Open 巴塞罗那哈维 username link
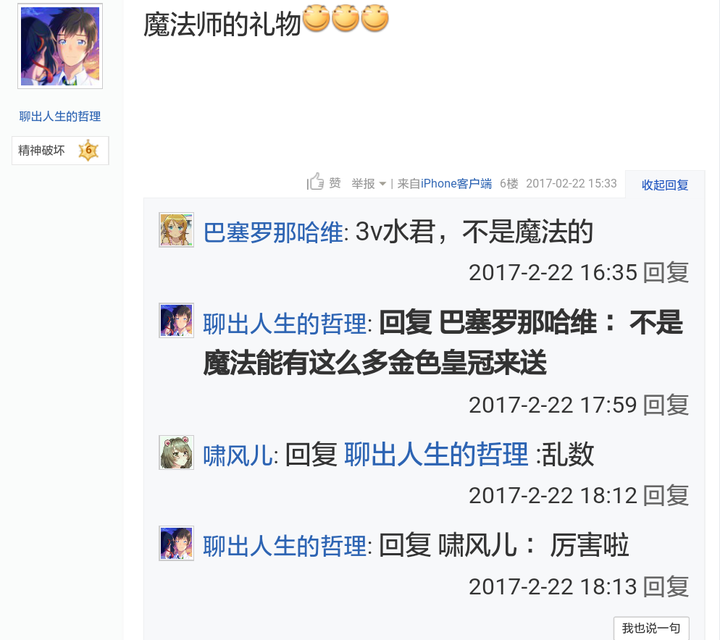This screenshot has width=720, height=640. [x=273, y=232]
